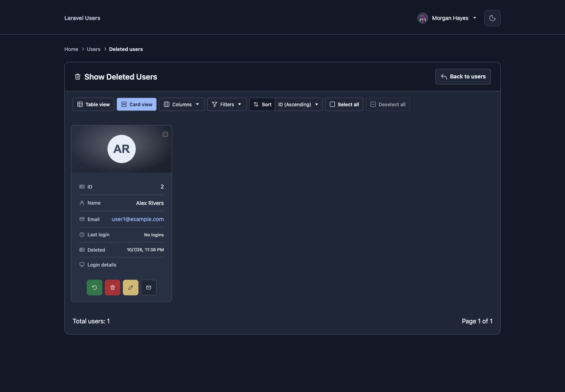
Task: Click Morgan Hayes profile avatar
Action: point(423,18)
